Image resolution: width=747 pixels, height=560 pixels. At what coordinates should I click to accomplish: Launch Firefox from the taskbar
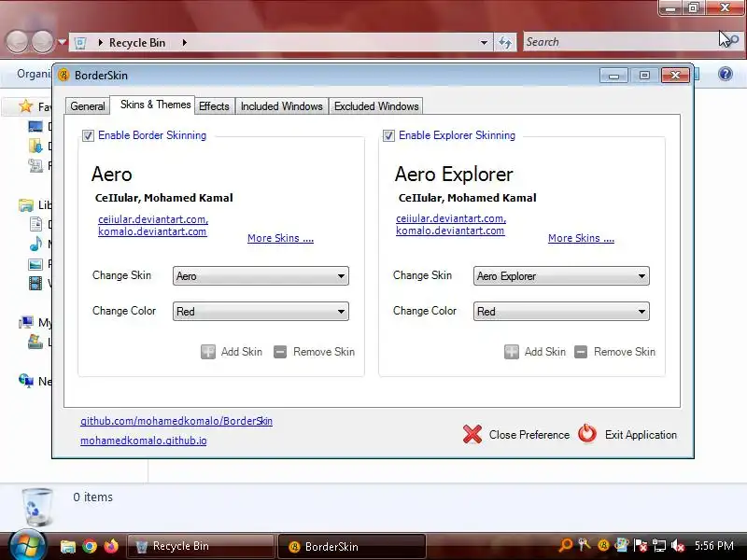111,546
